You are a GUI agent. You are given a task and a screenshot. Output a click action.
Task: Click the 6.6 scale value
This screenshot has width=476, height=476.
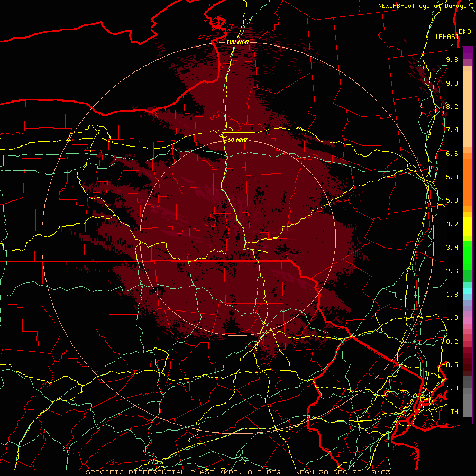(x=452, y=153)
